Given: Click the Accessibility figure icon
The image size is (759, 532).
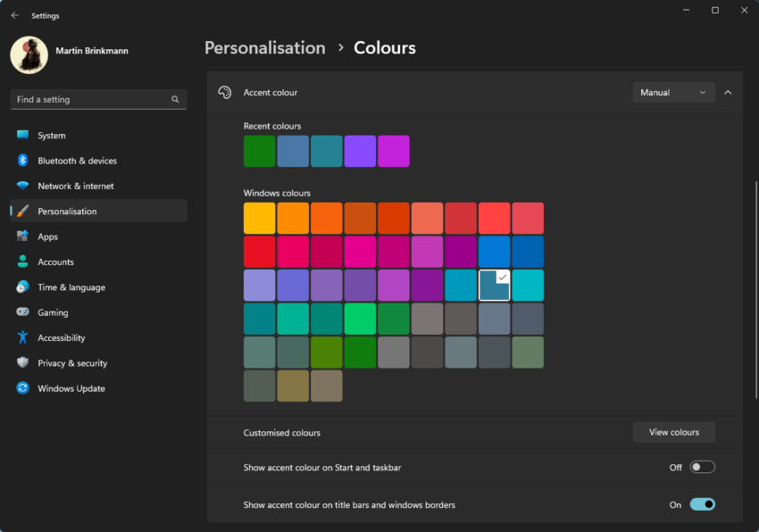Looking at the screenshot, I should 22,337.
